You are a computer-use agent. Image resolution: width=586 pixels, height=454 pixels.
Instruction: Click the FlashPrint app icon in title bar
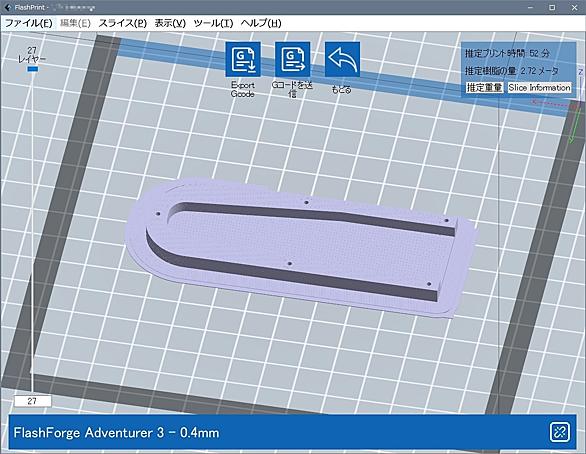pos(7,7)
